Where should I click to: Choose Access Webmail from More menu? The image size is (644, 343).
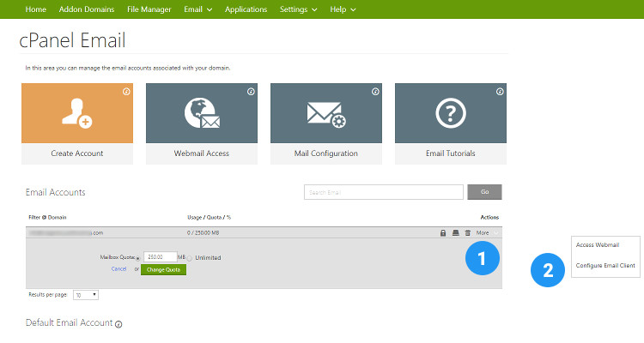point(598,245)
